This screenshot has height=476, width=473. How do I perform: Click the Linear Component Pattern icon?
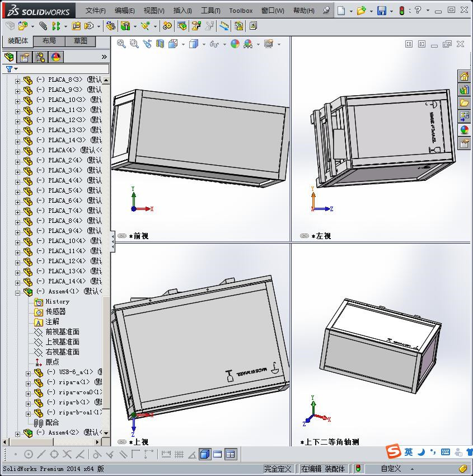pos(56,26)
